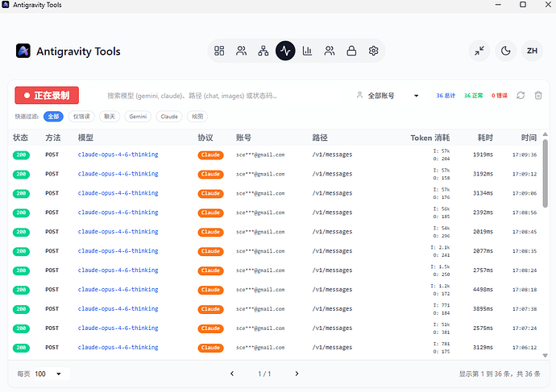Viewport: 556px width, 392px height.
Task: Select the 绘图 quick filter chip
Action: pos(197,117)
